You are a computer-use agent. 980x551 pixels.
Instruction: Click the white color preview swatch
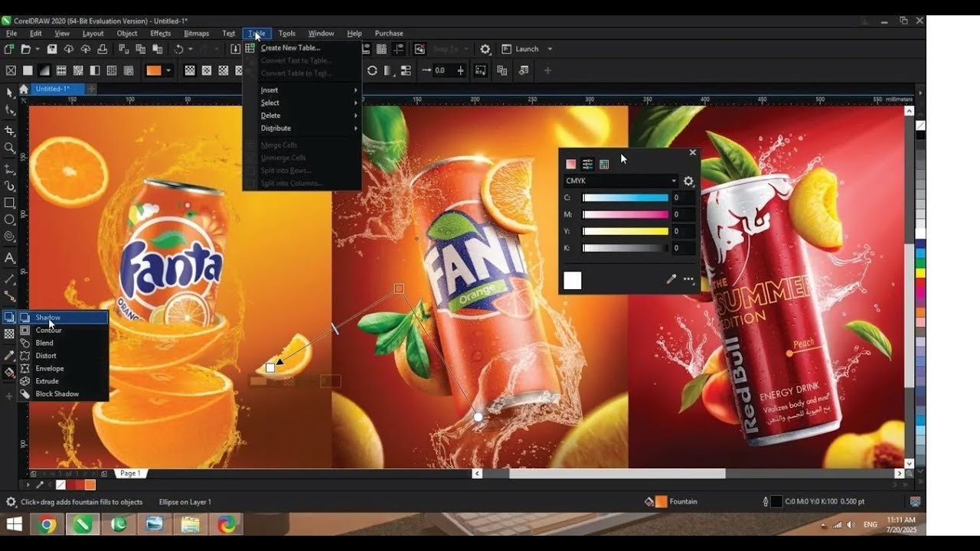(573, 281)
